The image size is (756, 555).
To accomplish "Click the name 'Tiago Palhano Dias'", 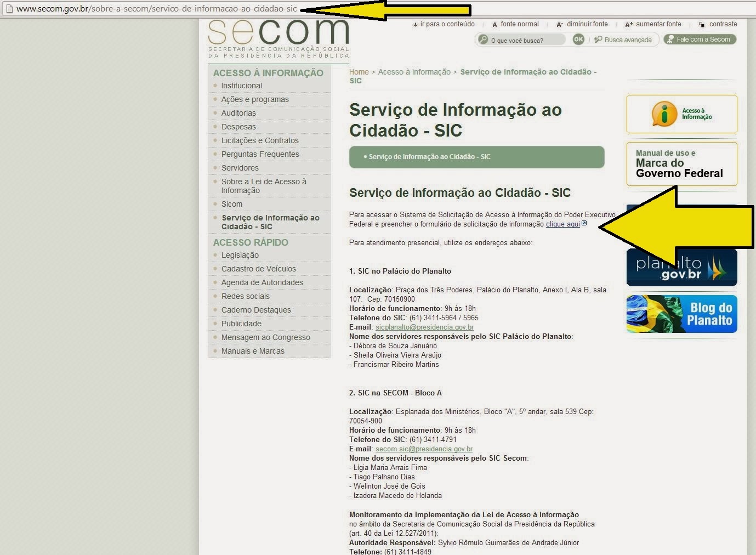I will coord(384,477).
